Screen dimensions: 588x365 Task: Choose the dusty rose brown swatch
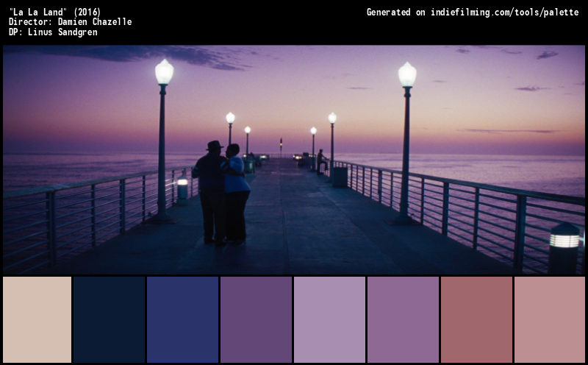point(476,319)
